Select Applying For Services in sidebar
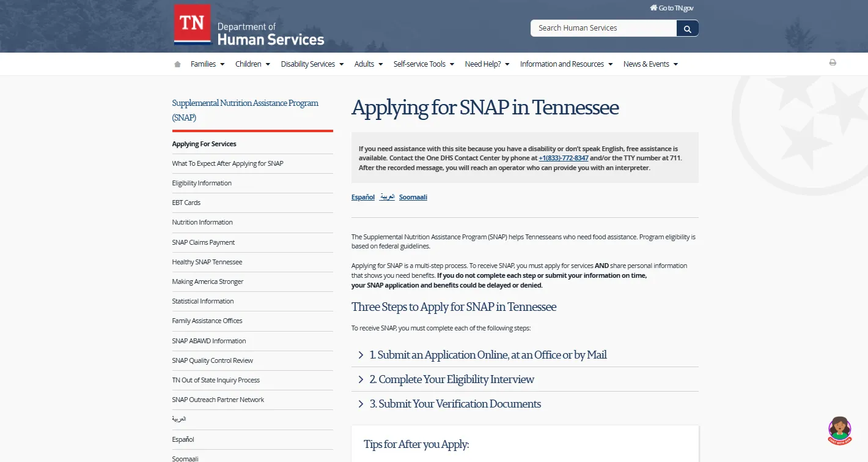Screen dimensions: 868x462 point(204,144)
